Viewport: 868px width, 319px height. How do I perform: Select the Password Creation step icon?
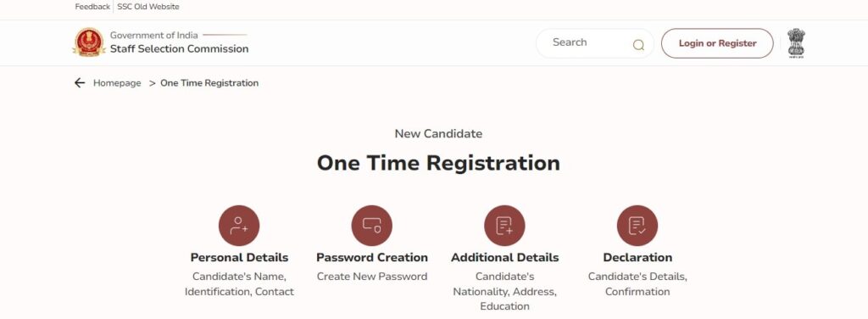tap(372, 226)
